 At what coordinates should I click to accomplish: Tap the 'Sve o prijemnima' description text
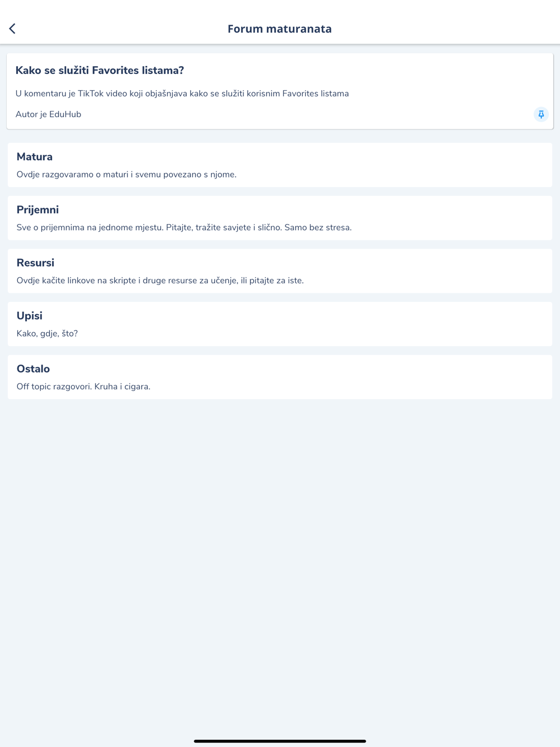[x=184, y=227]
